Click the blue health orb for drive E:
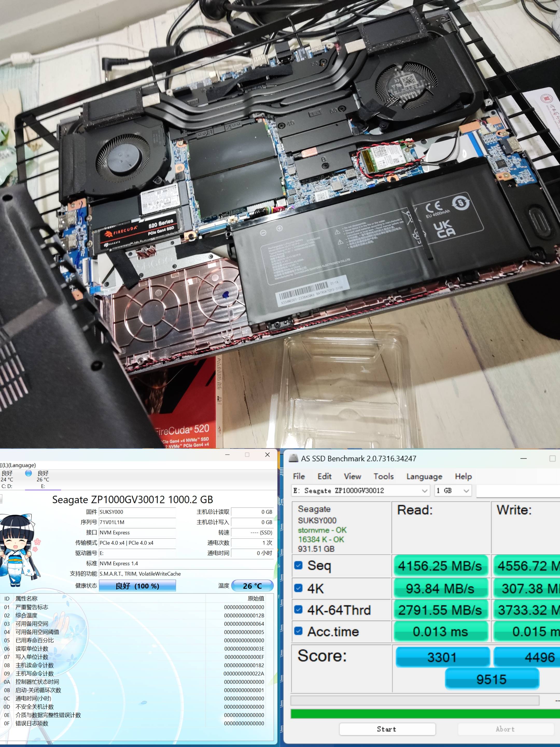The width and height of the screenshot is (560, 747). click(x=29, y=473)
